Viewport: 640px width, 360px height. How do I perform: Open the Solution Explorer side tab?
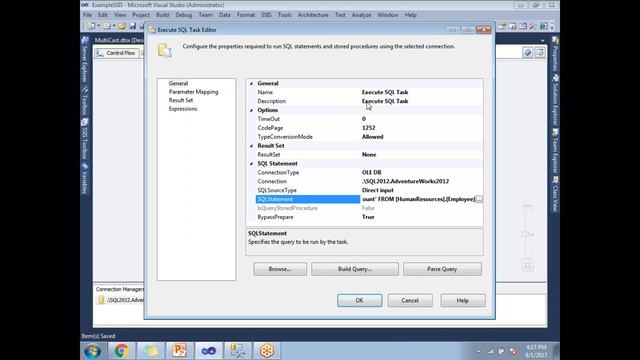click(x=556, y=100)
